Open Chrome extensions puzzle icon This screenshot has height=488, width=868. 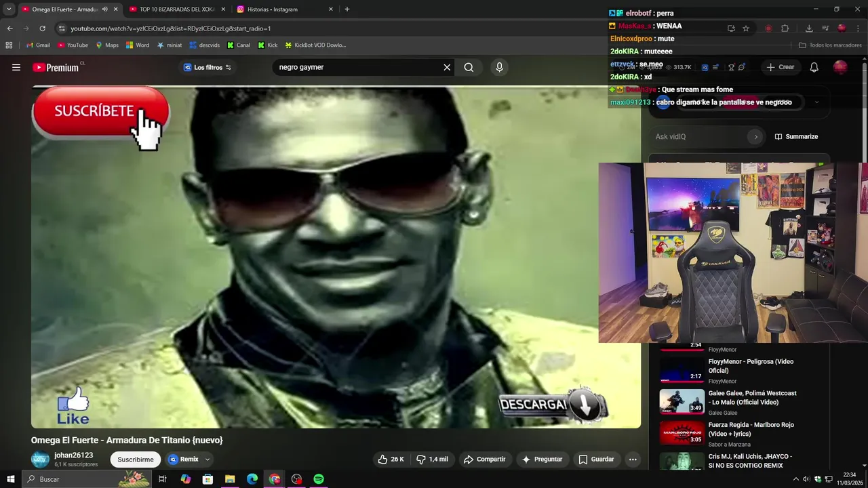coord(785,28)
